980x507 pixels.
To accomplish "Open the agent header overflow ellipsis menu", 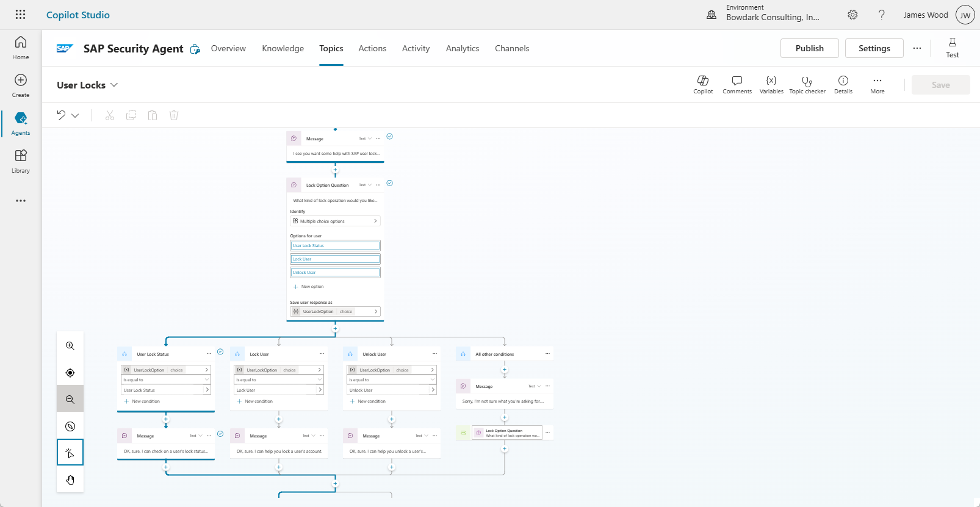I will pos(917,48).
